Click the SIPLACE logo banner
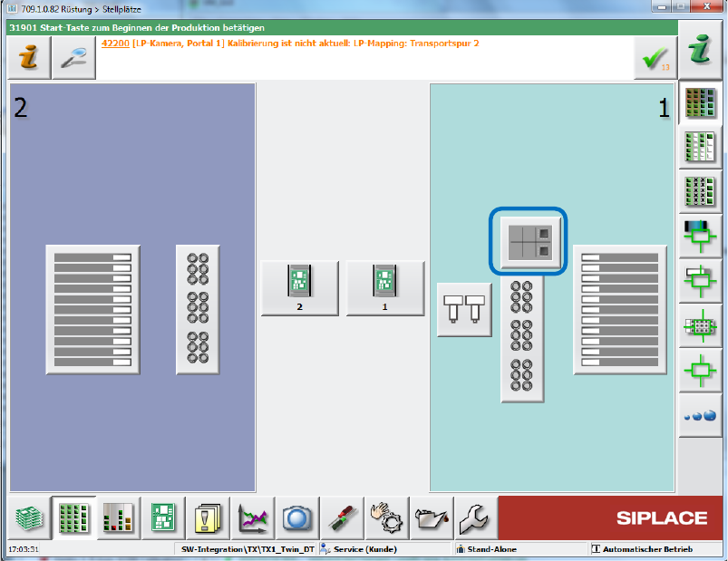Viewport: 728px width, 561px height. 610,517
